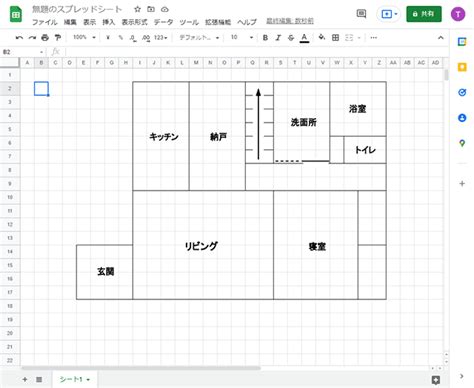The height and width of the screenshot is (388, 474).
Task: Click last edit link
Action: pos(290,21)
